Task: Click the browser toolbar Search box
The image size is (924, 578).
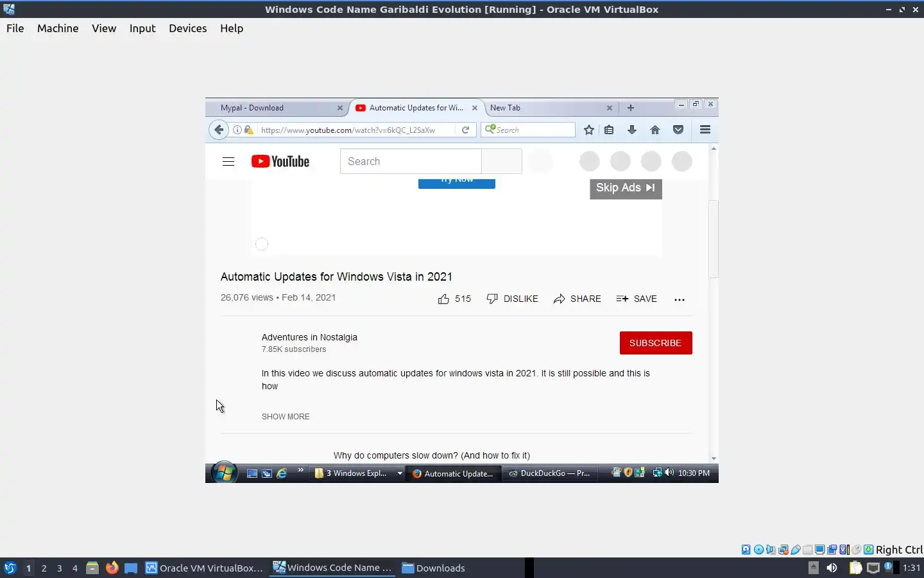Action: pos(528,130)
